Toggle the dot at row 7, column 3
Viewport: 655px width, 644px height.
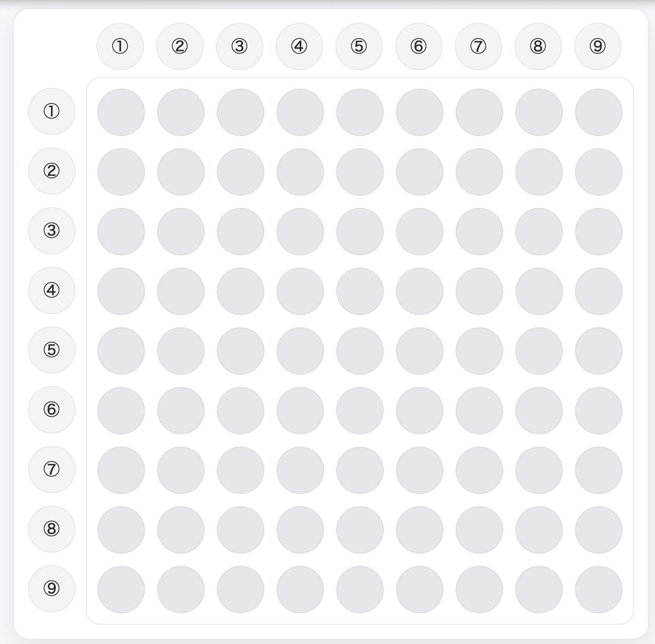point(241,470)
